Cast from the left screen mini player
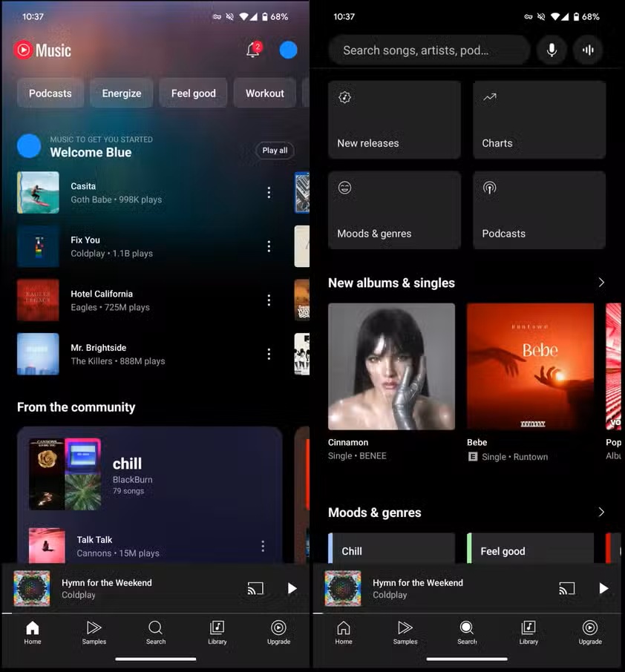 (255, 588)
